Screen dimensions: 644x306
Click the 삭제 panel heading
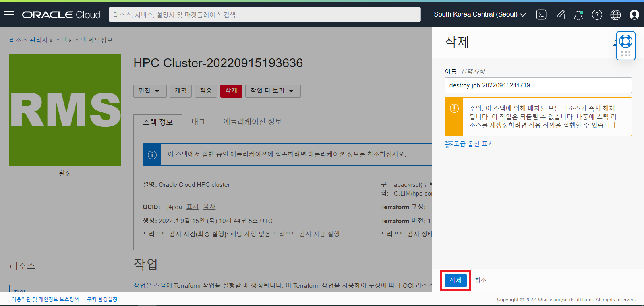click(457, 42)
